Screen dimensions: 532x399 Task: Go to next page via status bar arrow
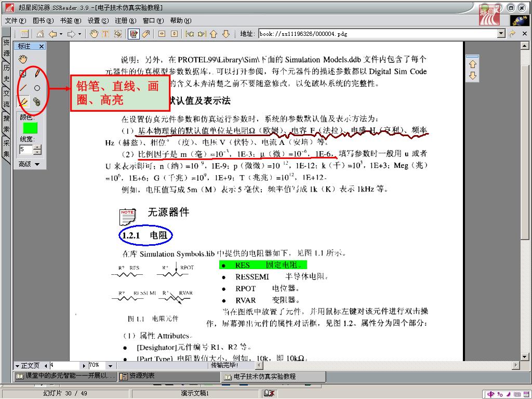(x=84, y=366)
